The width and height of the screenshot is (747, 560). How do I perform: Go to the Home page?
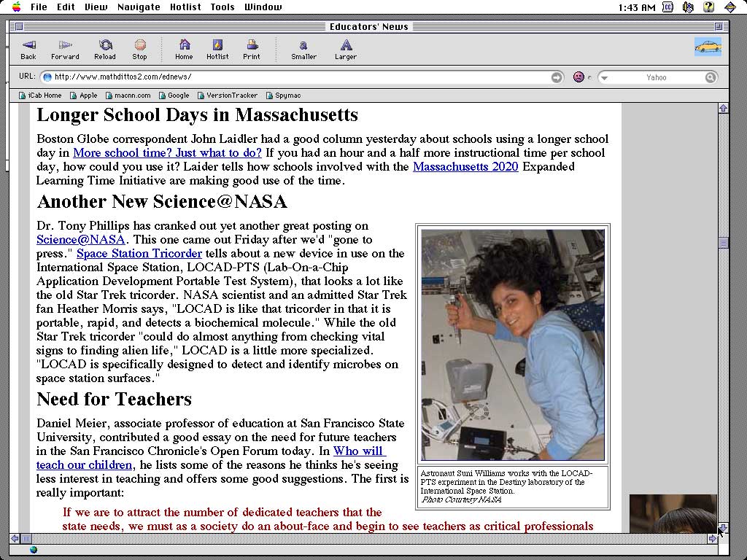pyautogui.click(x=184, y=50)
